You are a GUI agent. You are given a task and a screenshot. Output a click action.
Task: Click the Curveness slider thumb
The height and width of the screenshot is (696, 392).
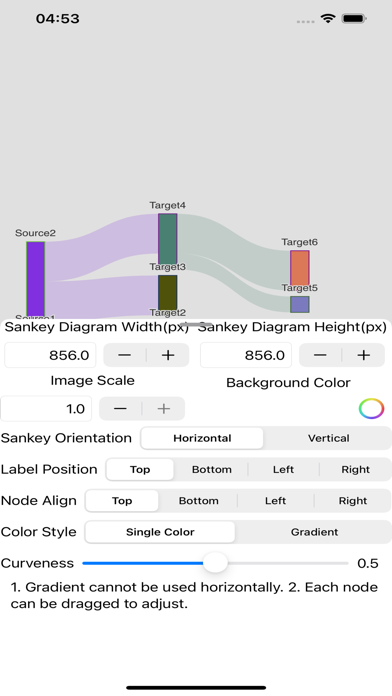tap(215, 563)
